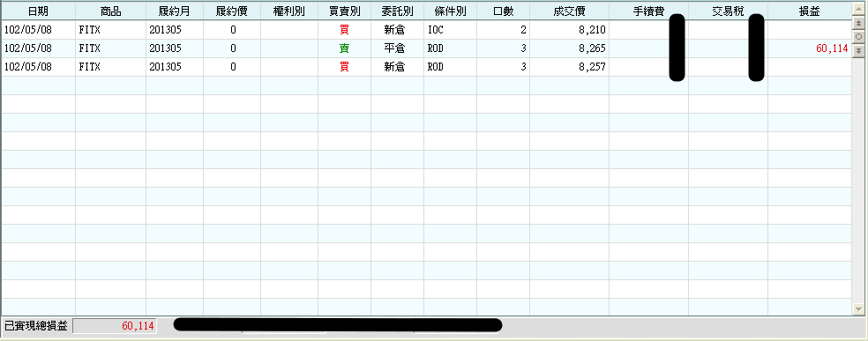Click ROD in the 8,257 row
The height and width of the screenshot is (341, 868).
[436, 67]
